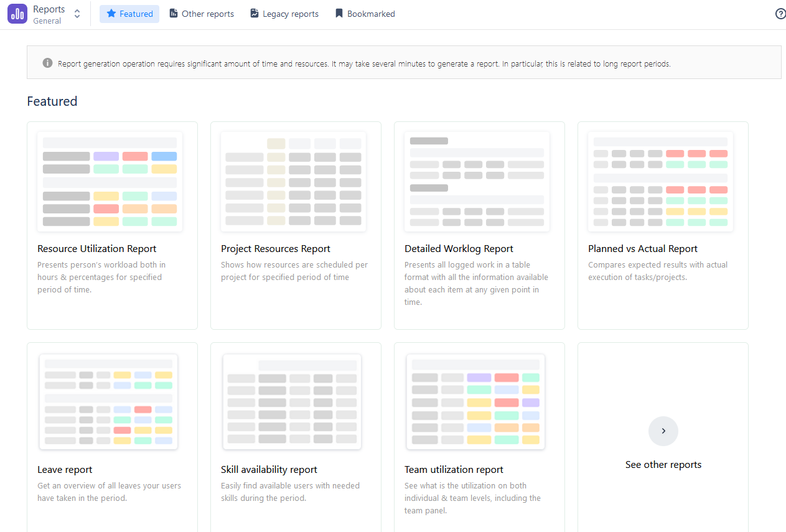Screen dimensions: 786x532
Task: Click the Legacy reports chart icon
Action: 255,14
